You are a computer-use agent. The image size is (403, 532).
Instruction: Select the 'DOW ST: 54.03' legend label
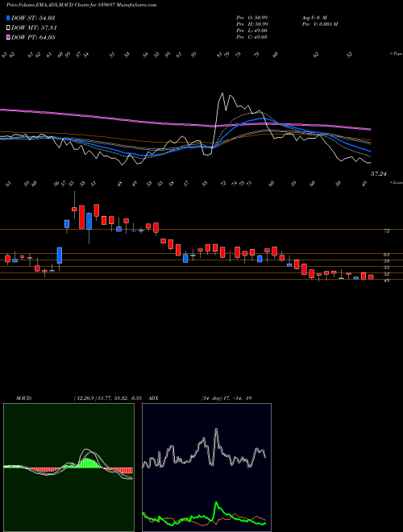coord(33,18)
